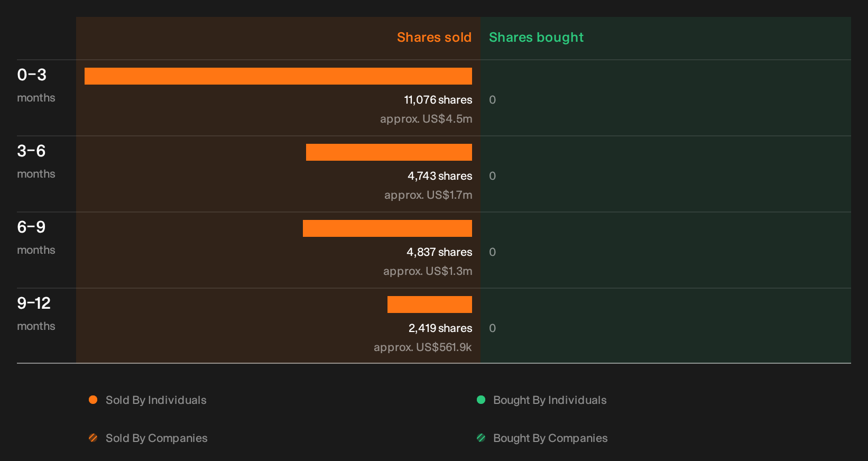Select the Bought By Companies legend label
The image size is (868, 461).
[x=550, y=438]
